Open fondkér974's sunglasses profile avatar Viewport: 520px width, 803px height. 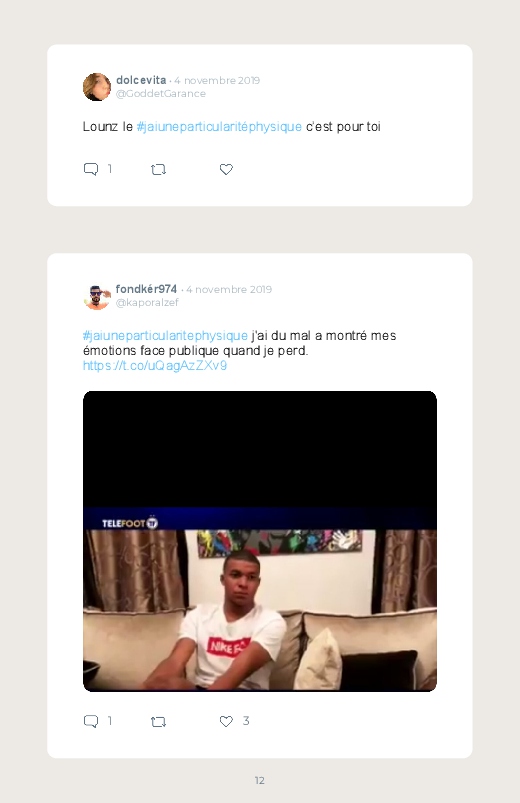97,296
